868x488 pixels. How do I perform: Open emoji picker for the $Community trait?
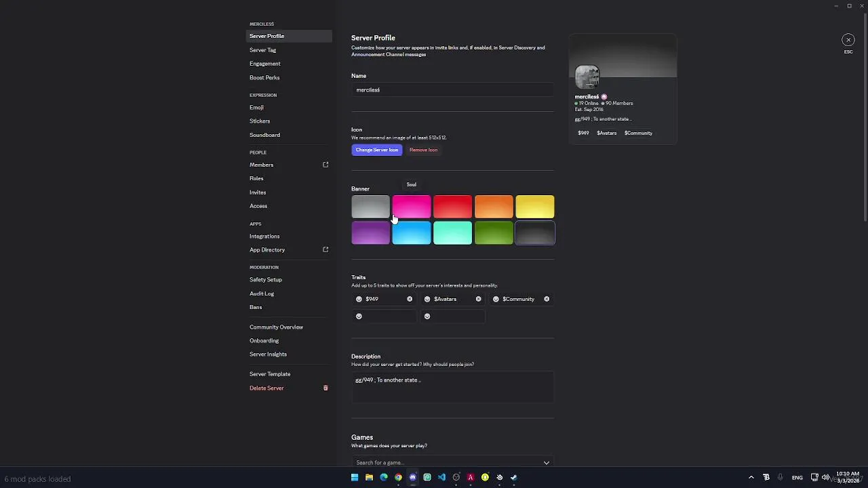(x=496, y=299)
